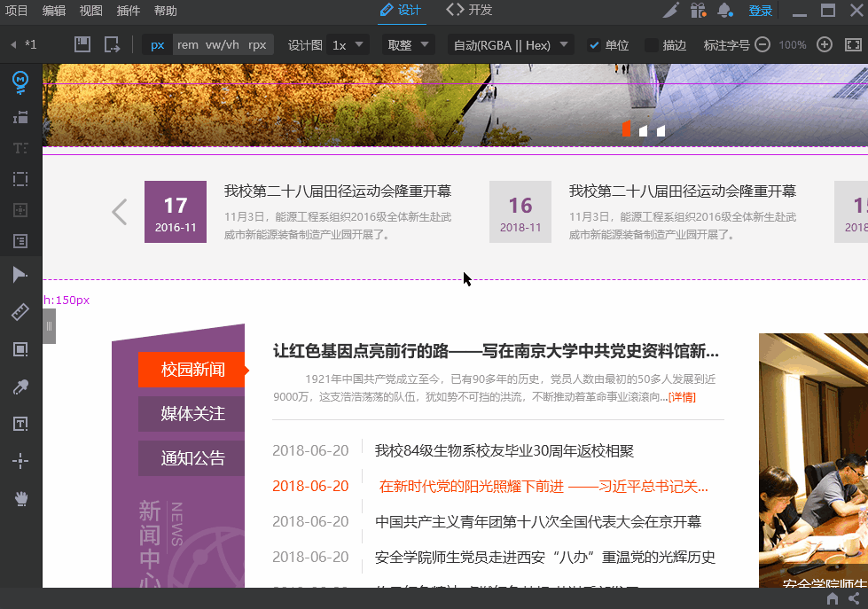This screenshot has width=868, height=609.
Task: Select the text annotation tool
Action: (20, 424)
